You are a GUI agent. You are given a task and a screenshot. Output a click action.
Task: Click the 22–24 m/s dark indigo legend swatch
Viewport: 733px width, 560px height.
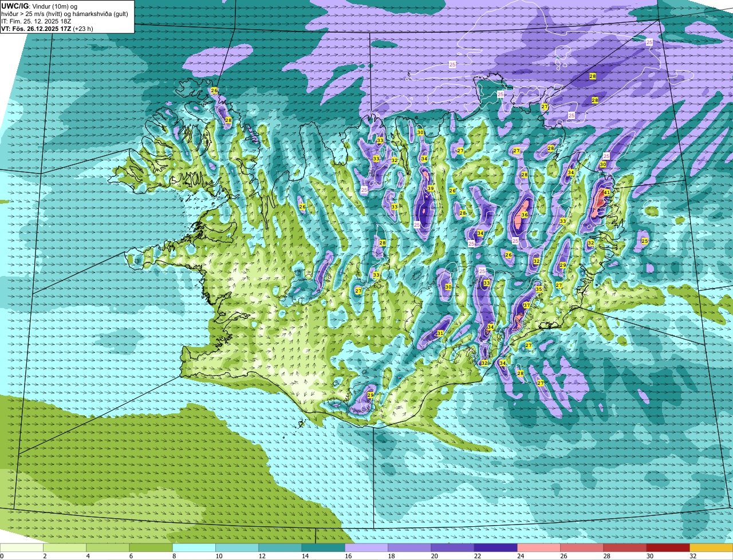(x=495, y=547)
